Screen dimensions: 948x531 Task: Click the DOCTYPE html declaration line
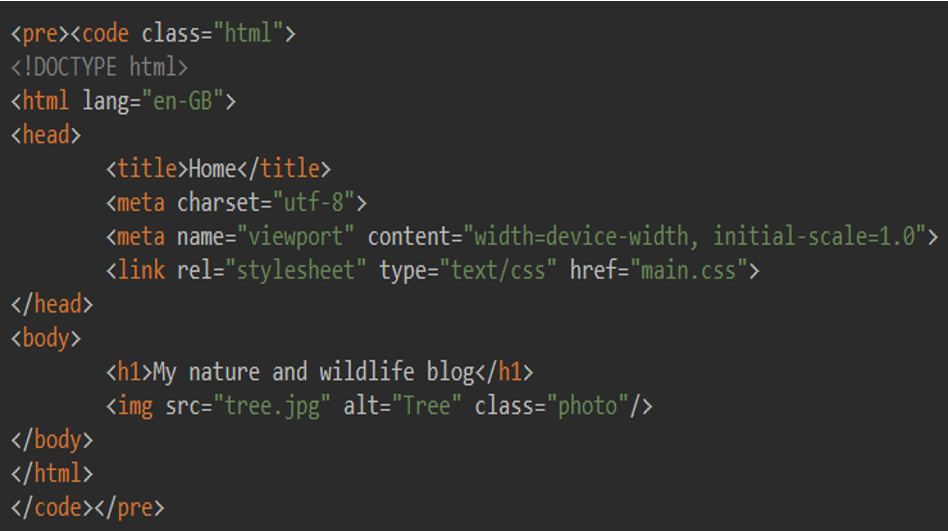(99, 67)
